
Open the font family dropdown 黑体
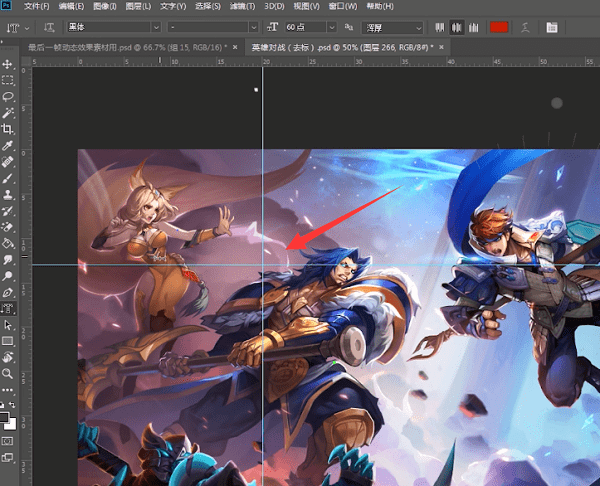pyautogui.click(x=157, y=27)
